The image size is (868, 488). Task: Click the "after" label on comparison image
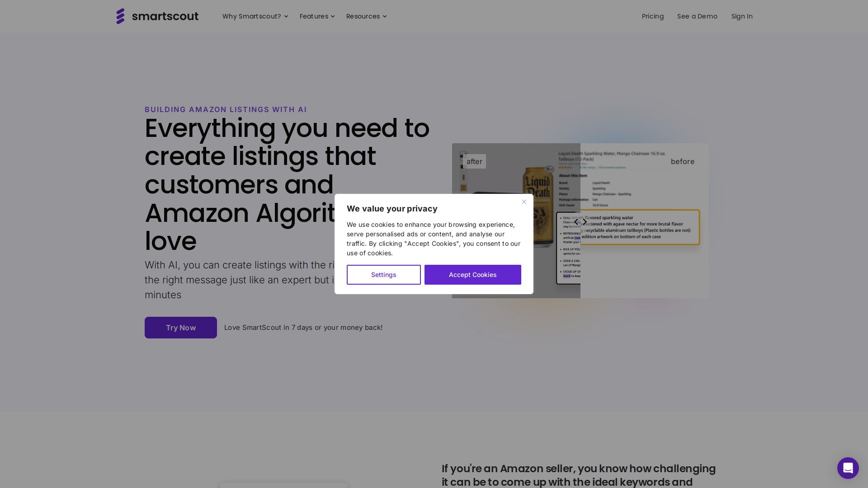(474, 161)
